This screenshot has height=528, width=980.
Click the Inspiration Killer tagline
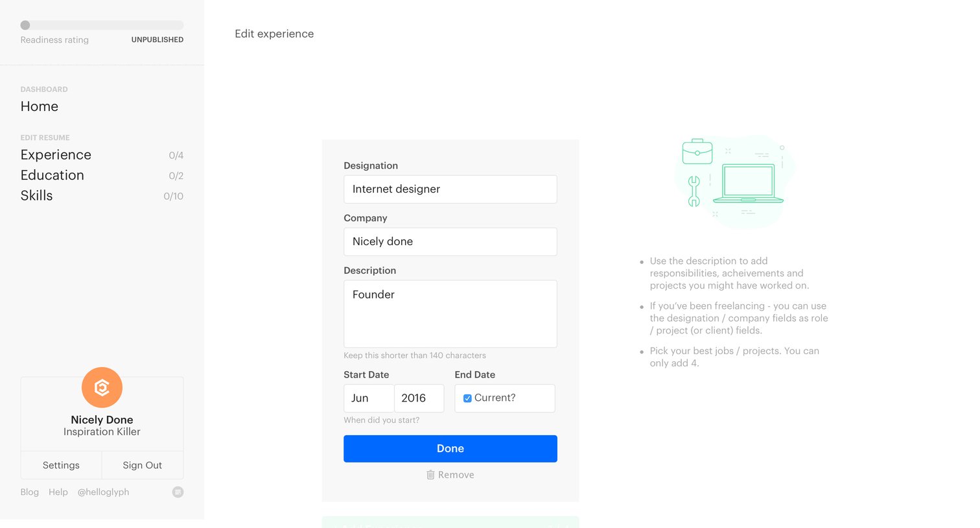tap(102, 432)
